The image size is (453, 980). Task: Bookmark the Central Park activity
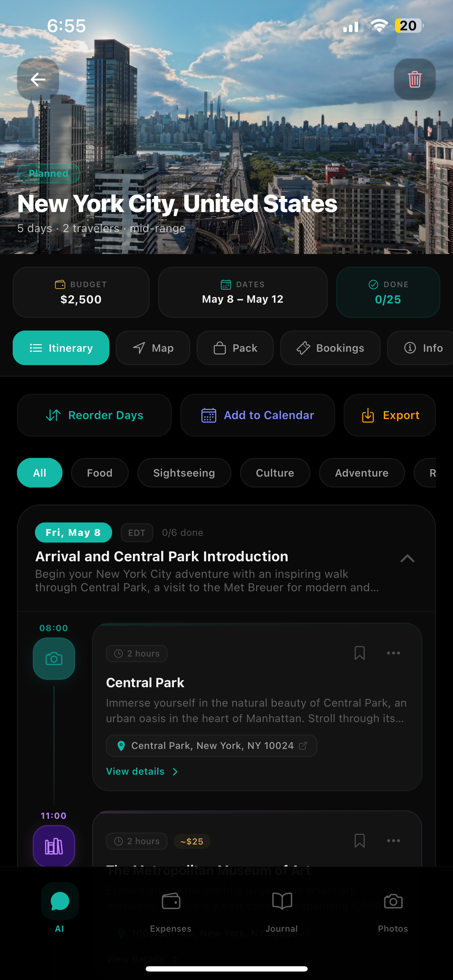[x=360, y=653]
